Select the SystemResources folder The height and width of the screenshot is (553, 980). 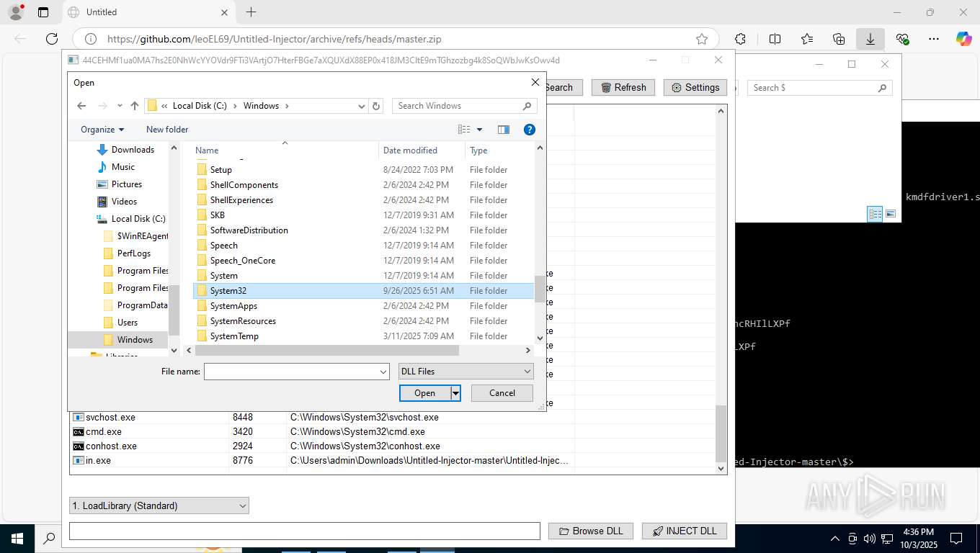363,321
